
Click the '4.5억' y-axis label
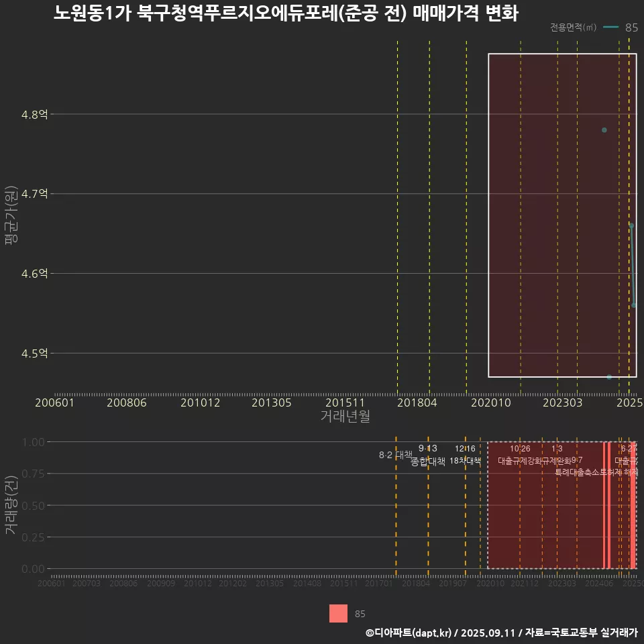click(34, 354)
